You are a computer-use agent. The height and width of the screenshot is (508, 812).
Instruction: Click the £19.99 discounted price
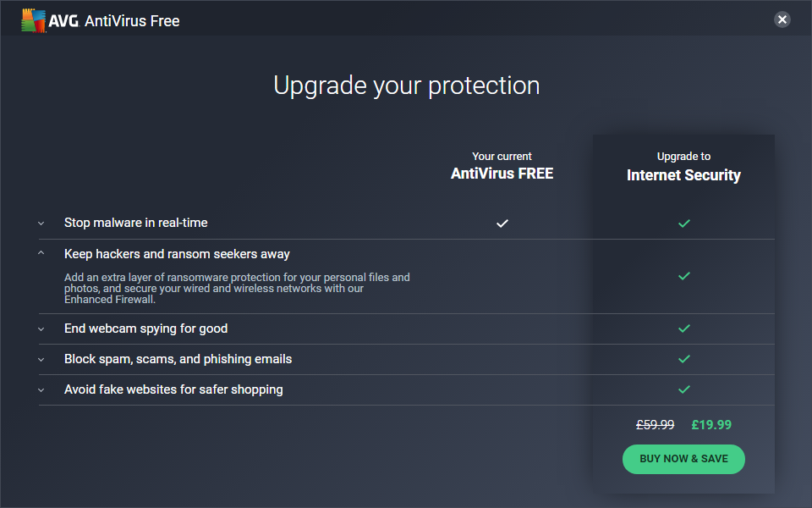click(711, 425)
